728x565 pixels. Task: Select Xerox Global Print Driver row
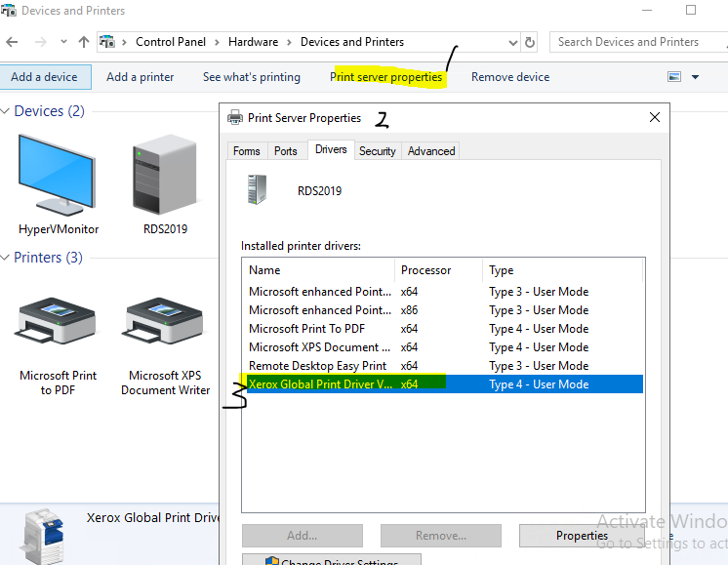coord(443,384)
